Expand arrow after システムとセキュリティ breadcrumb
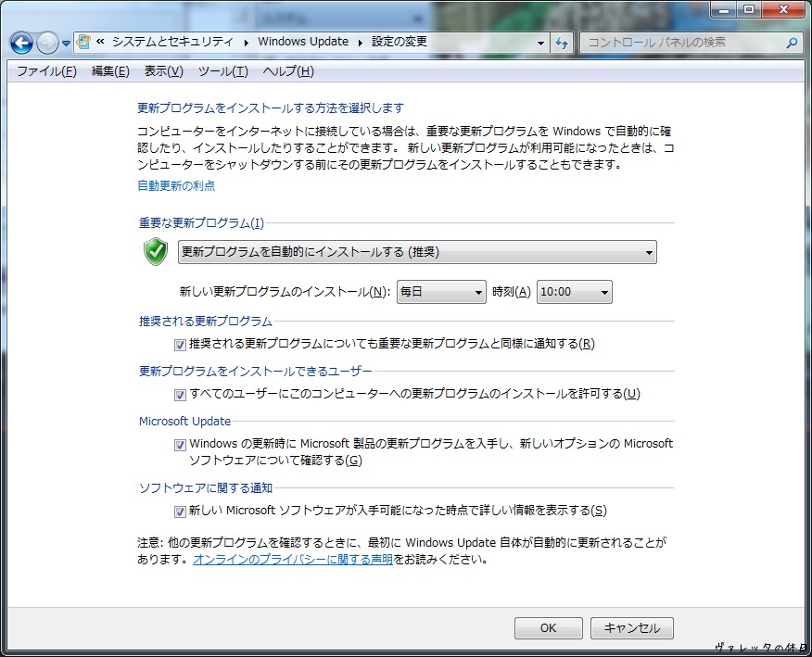812x657 pixels. 246,43
